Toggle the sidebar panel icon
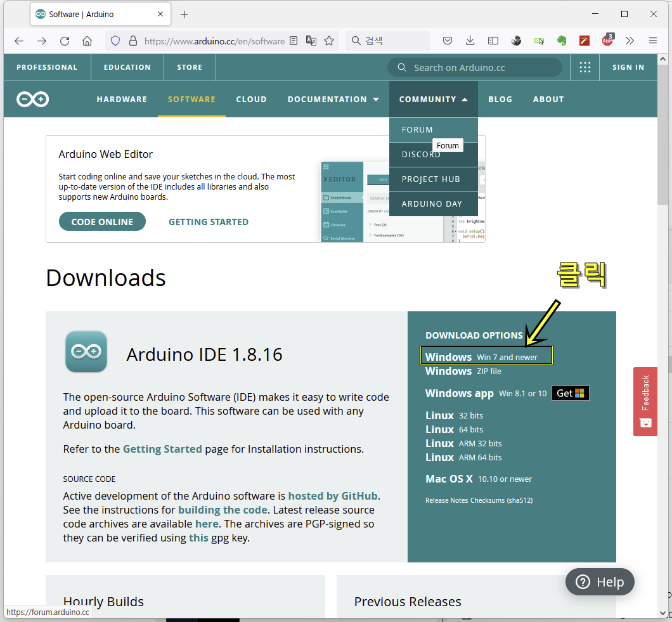Viewport: 672px width, 622px height. 493,41
